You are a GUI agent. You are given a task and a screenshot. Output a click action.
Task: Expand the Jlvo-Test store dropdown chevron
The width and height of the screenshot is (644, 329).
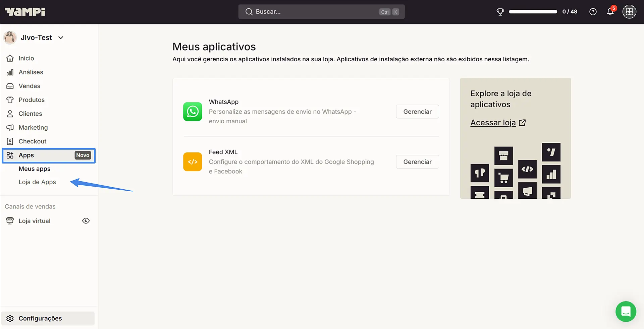pyautogui.click(x=61, y=38)
